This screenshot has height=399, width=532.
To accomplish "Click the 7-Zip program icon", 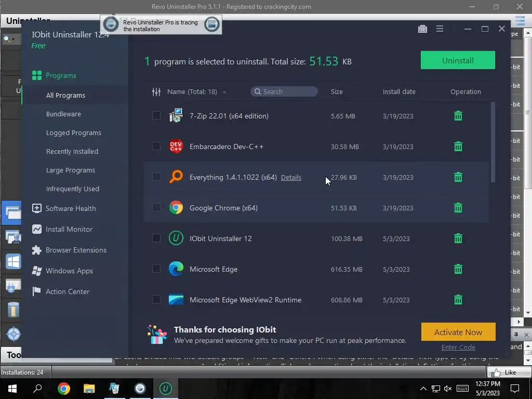I will (x=176, y=116).
